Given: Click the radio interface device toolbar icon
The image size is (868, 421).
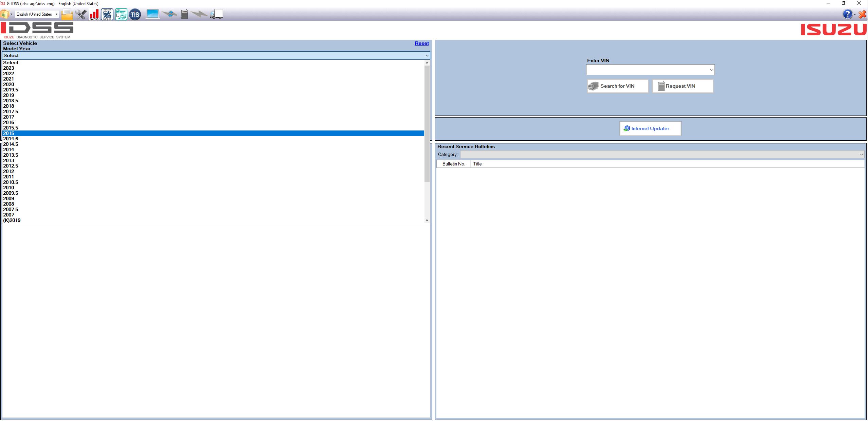Looking at the screenshot, I should (184, 14).
